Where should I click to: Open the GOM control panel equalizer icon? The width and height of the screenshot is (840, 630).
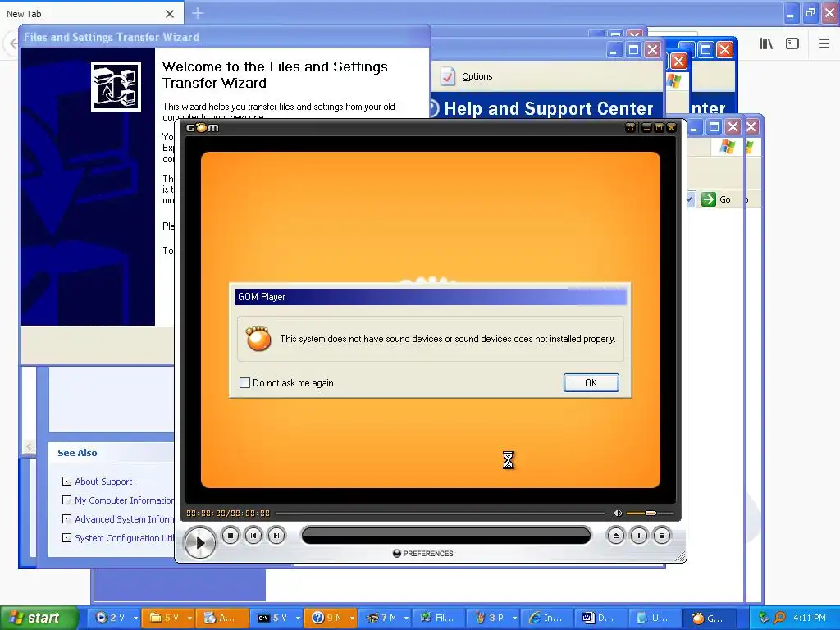point(638,535)
